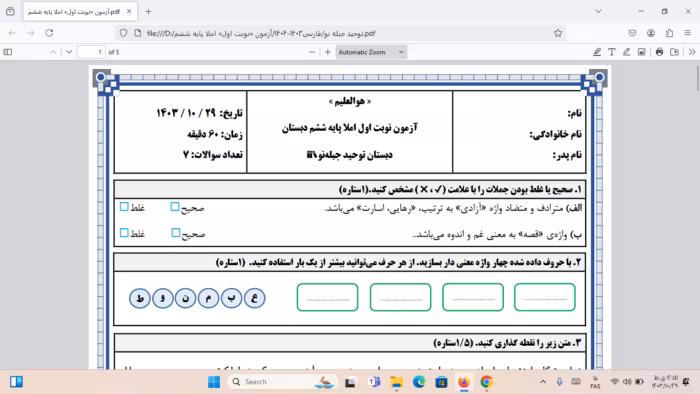The image size is (700, 394).
Task: Open Google Chrome from taskbar
Action: 486,382
